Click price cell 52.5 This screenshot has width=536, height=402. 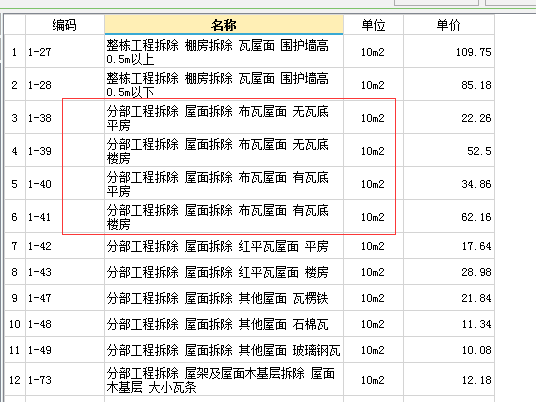click(x=449, y=150)
